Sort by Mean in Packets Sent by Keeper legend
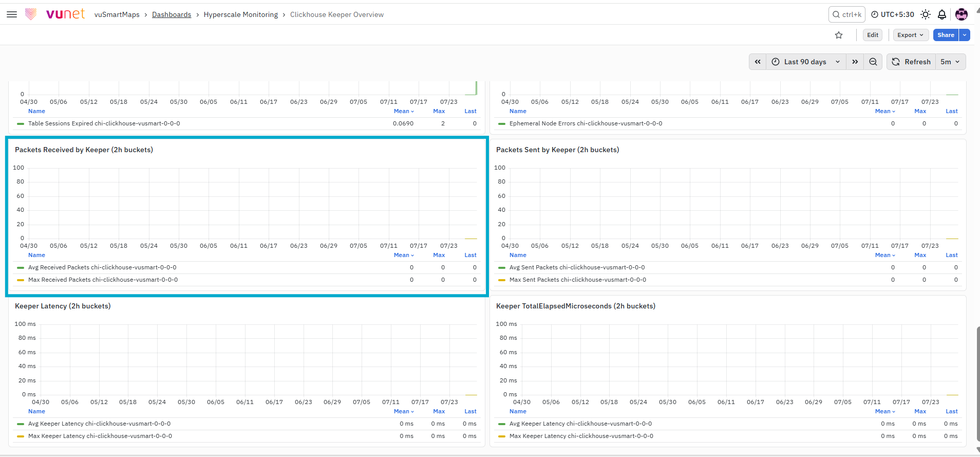 point(885,255)
